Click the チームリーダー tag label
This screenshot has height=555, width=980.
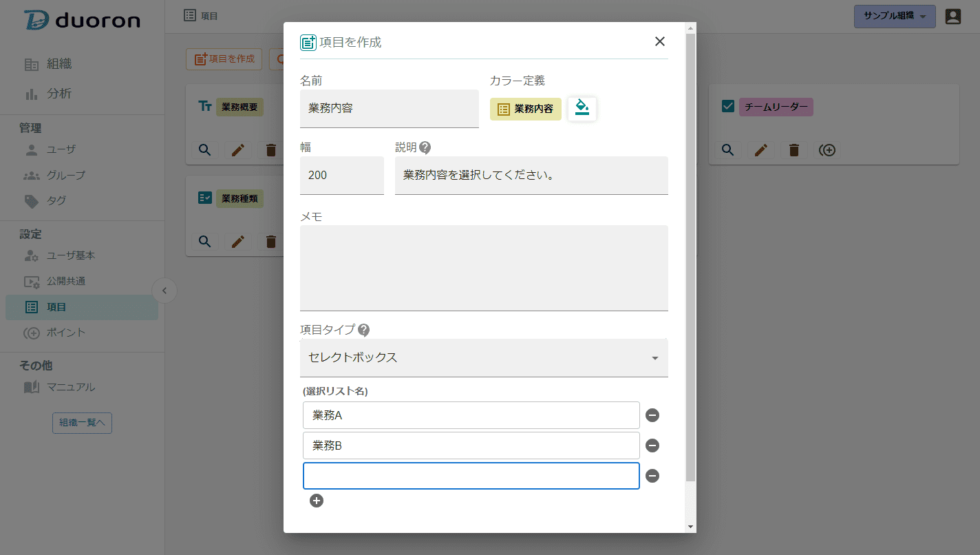[x=776, y=107]
